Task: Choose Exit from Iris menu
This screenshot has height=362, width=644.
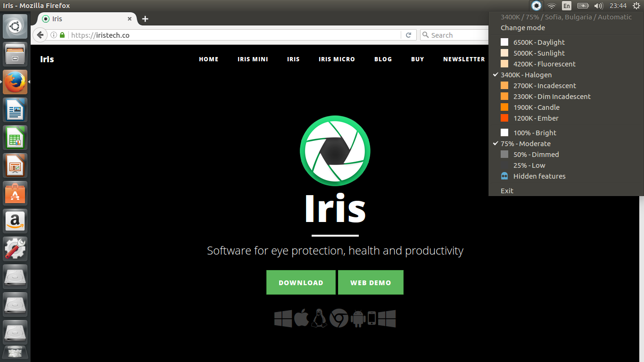Action: (566, 191)
